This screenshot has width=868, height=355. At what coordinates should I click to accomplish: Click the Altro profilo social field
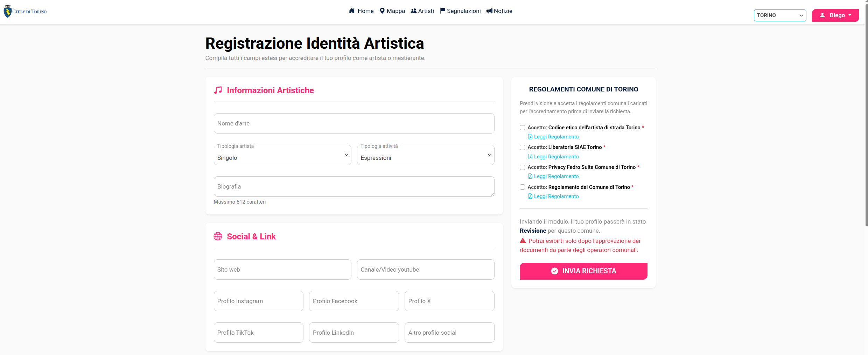coord(449,333)
